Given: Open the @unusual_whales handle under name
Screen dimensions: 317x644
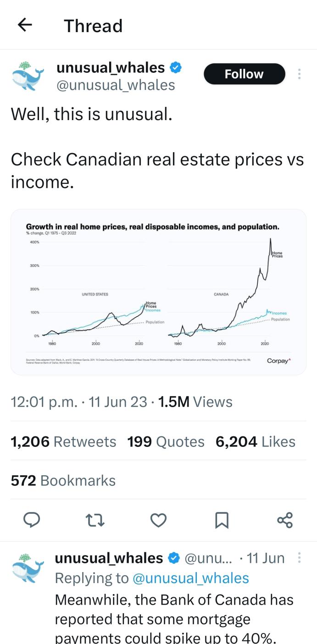Looking at the screenshot, I should (x=116, y=85).
